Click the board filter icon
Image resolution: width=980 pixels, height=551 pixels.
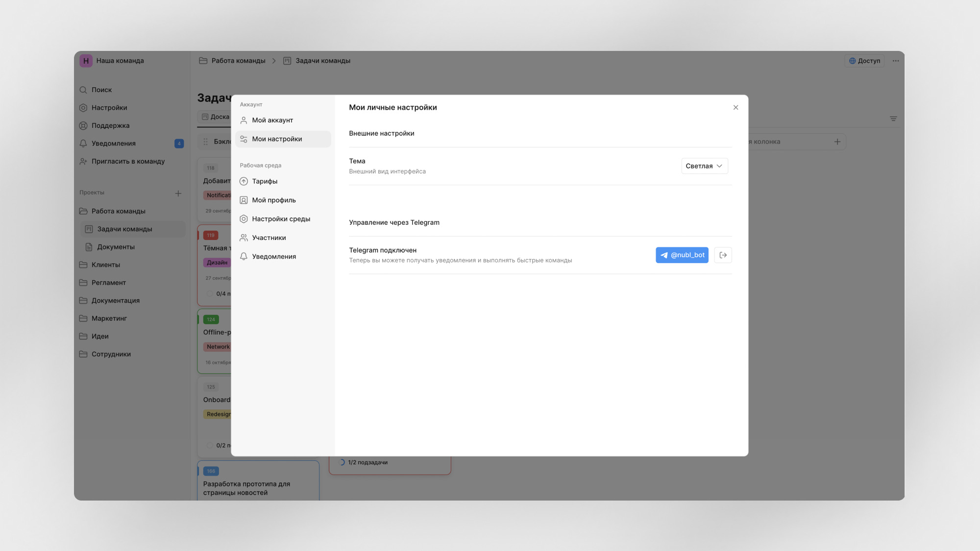[x=893, y=119]
